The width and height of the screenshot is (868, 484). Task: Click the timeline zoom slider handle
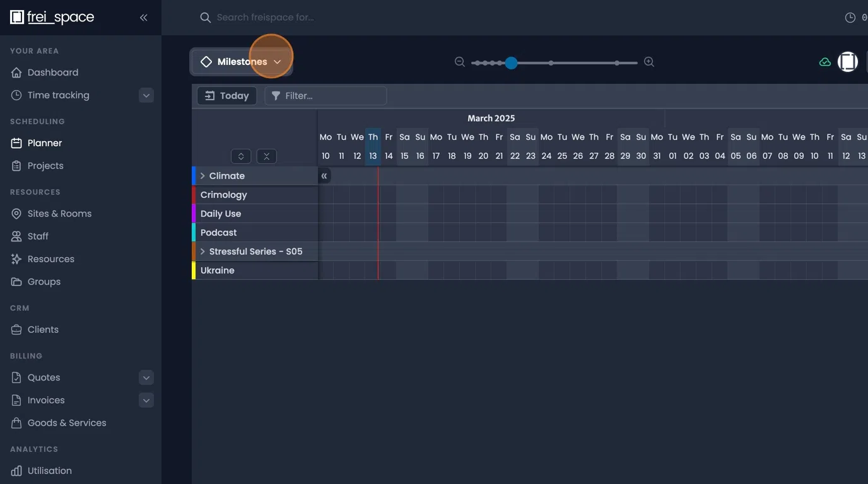(x=511, y=62)
